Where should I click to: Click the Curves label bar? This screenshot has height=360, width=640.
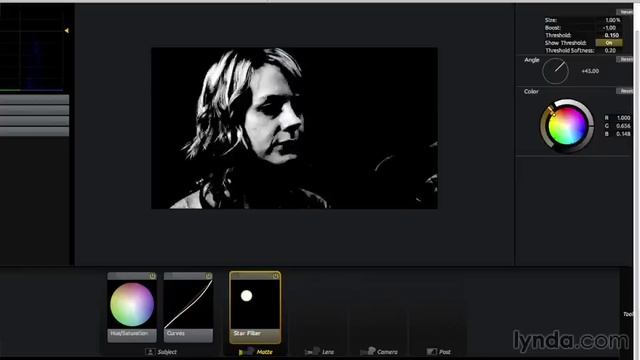(x=188, y=336)
